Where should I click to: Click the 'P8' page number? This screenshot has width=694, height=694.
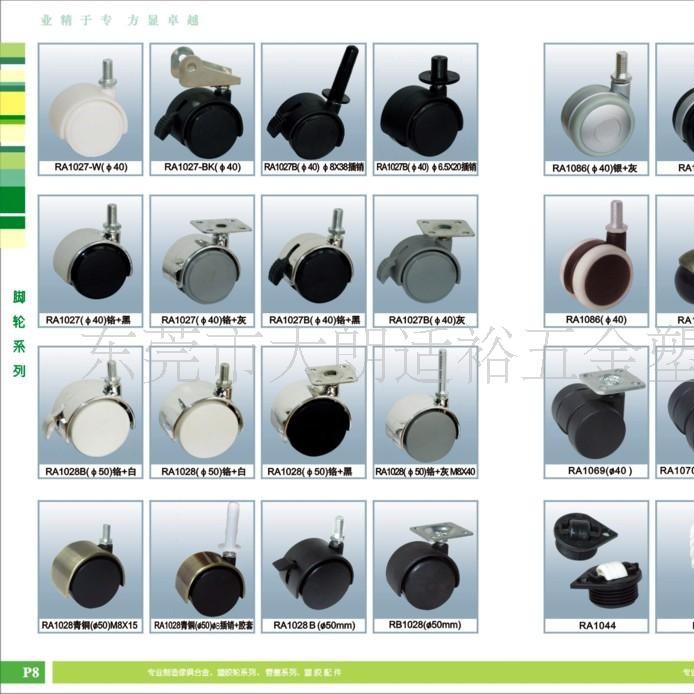pos(33,672)
